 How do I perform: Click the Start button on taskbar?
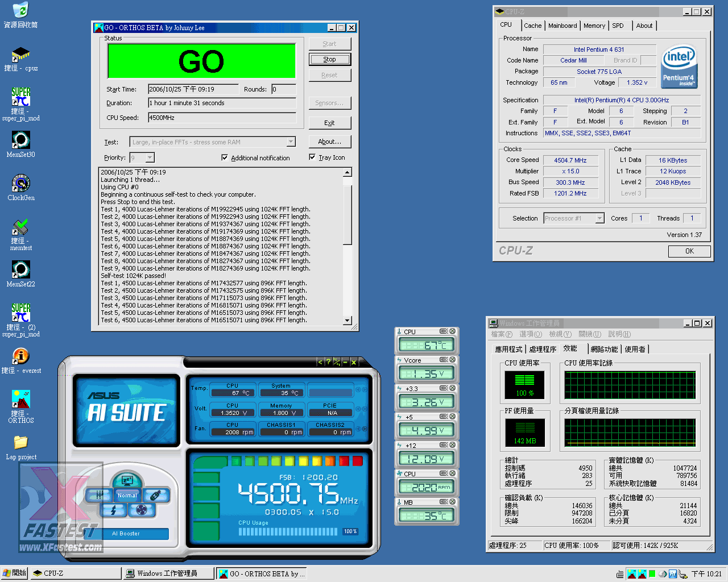point(14,573)
